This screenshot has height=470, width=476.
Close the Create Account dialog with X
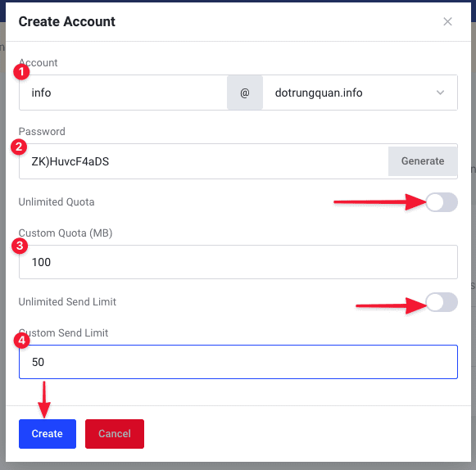coord(447,21)
